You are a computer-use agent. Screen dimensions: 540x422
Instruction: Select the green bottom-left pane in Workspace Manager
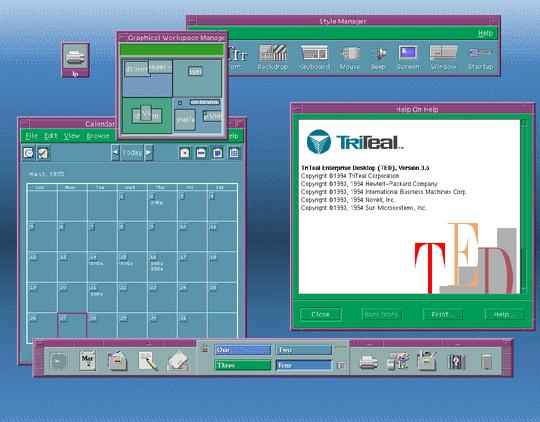(x=147, y=115)
